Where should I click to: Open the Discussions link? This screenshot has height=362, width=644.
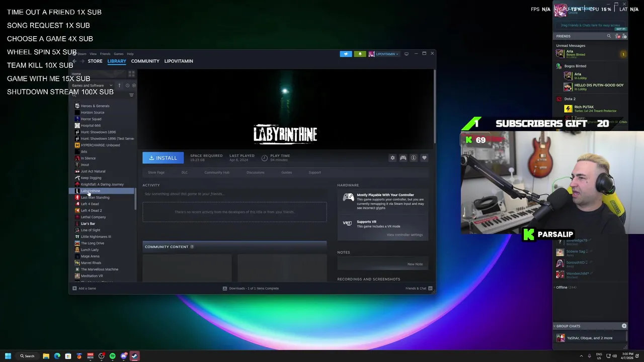point(255,172)
